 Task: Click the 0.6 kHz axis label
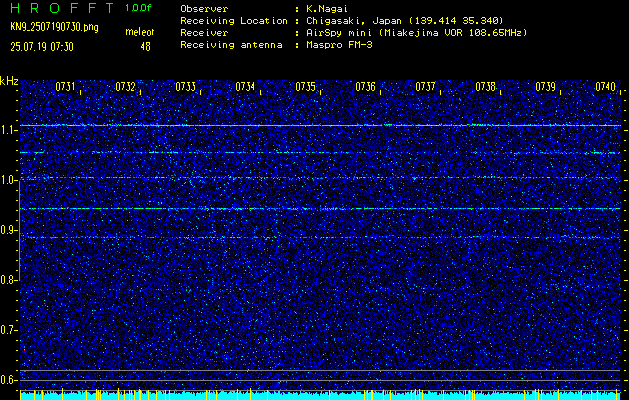[7, 380]
